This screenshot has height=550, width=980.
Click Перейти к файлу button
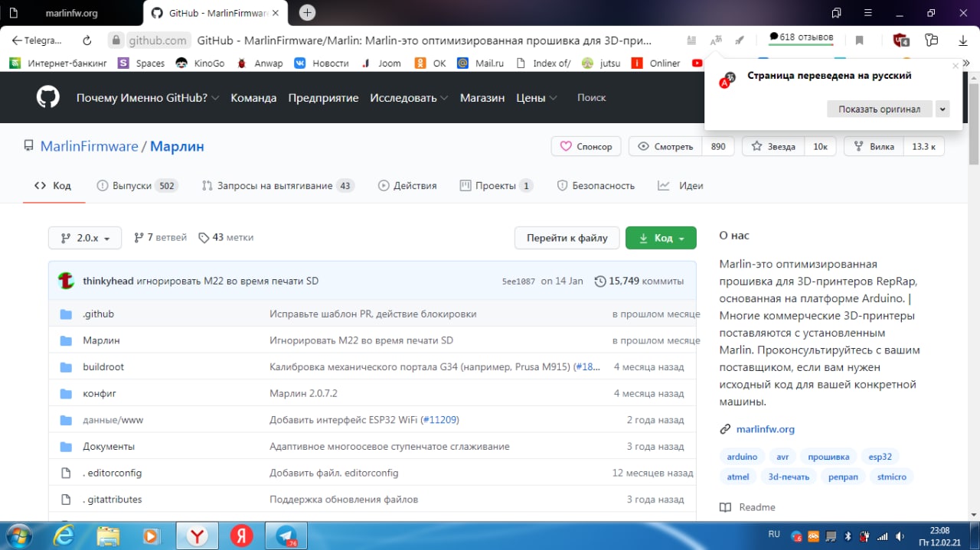[567, 238]
